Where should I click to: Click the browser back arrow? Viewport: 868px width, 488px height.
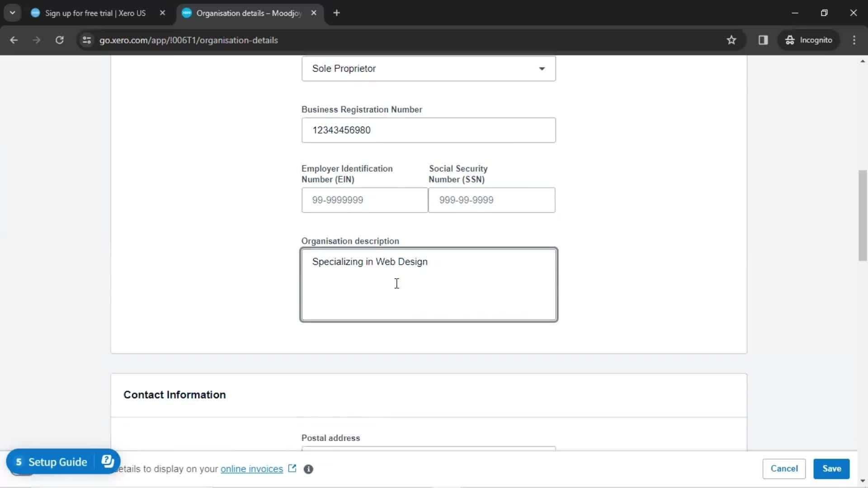click(14, 40)
